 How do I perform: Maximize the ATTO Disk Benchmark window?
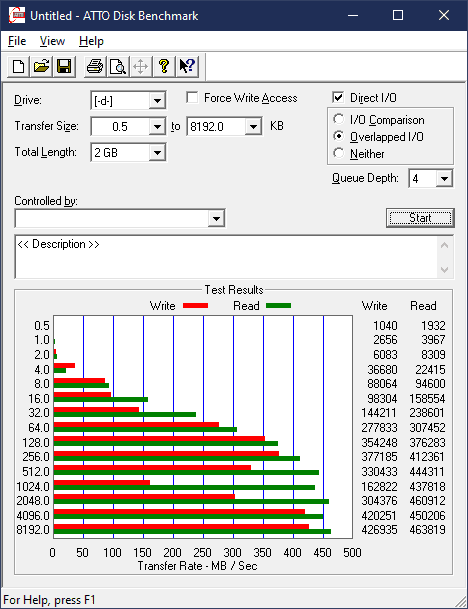point(398,16)
